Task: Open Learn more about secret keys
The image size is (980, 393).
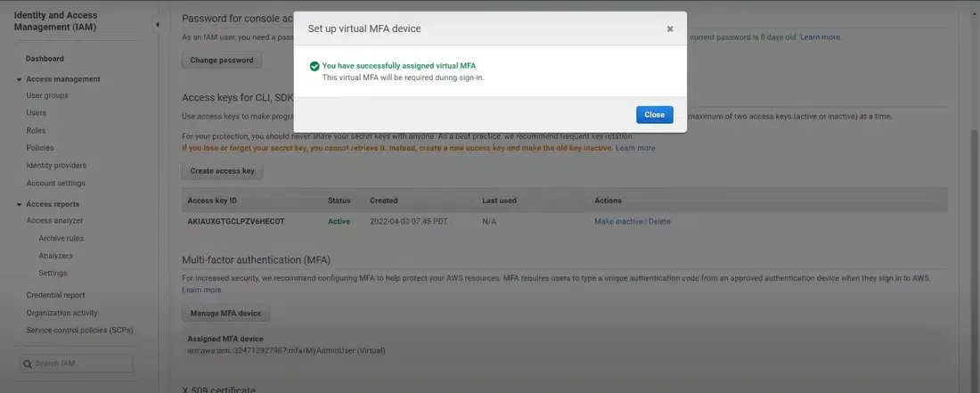Action: click(x=635, y=148)
